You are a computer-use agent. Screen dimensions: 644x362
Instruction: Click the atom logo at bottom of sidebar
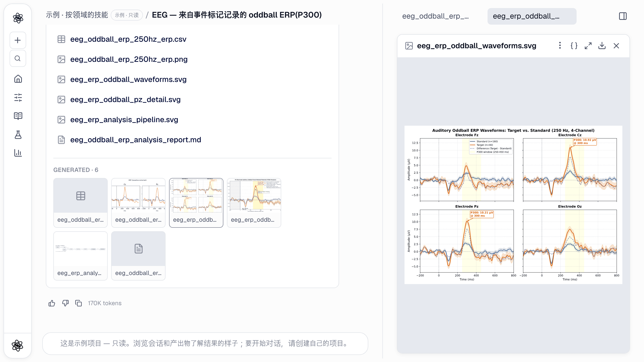point(17,345)
